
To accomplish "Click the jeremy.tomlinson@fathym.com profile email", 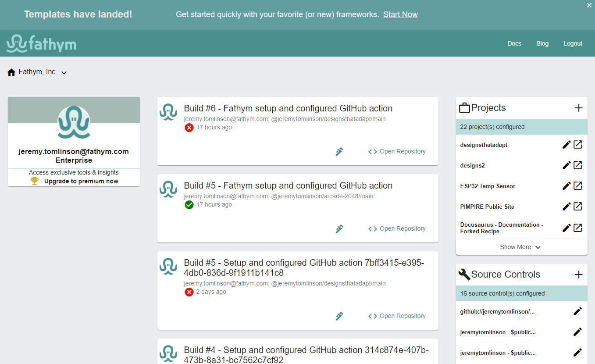I will coord(74,151).
